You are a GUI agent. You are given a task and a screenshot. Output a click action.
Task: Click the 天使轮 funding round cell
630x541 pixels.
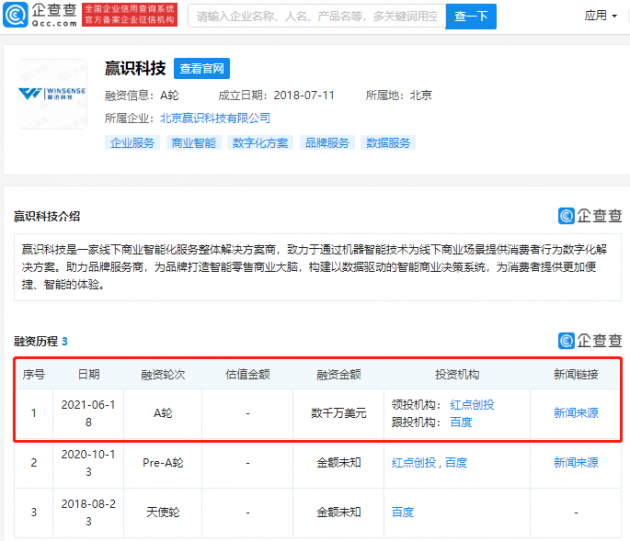(x=163, y=512)
